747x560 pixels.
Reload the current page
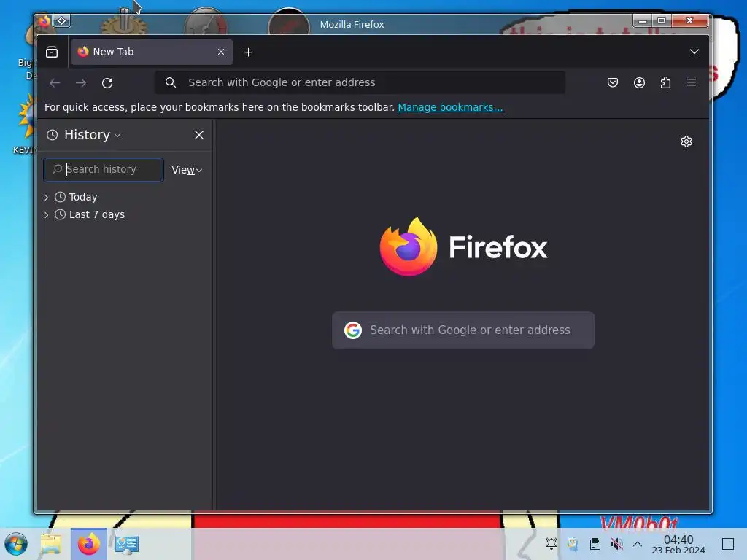pos(107,83)
